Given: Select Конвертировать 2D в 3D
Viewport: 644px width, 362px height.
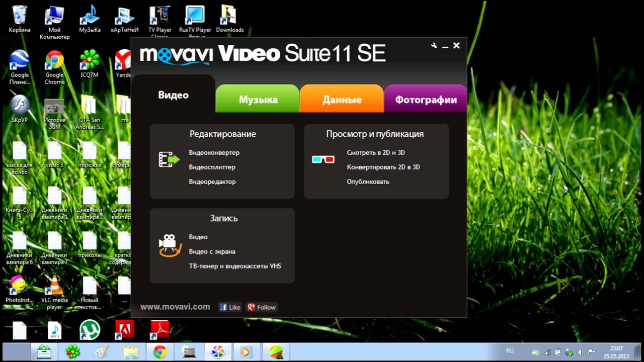Looking at the screenshot, I should tap(383, 167).
